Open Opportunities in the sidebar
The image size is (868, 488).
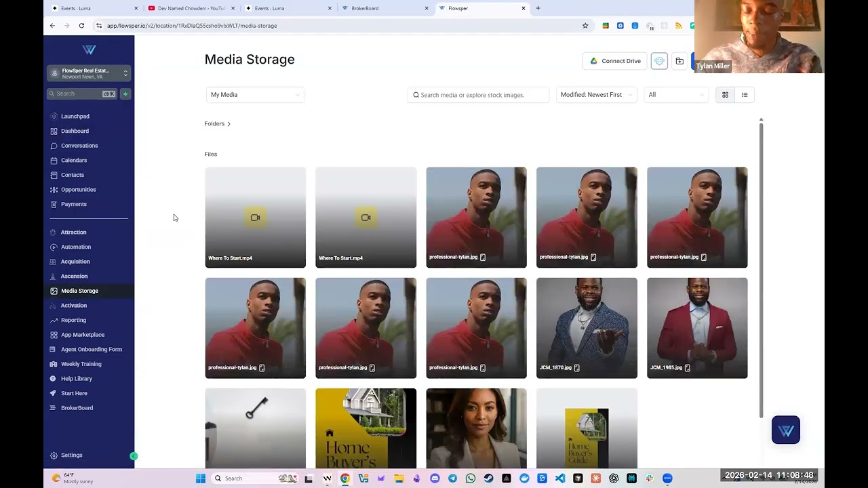coord(79,190)
